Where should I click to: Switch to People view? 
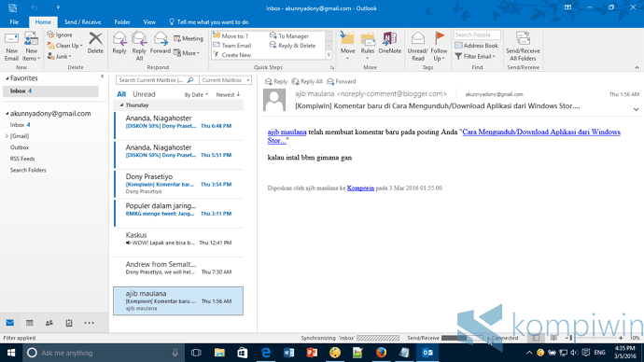pos(49,323)
